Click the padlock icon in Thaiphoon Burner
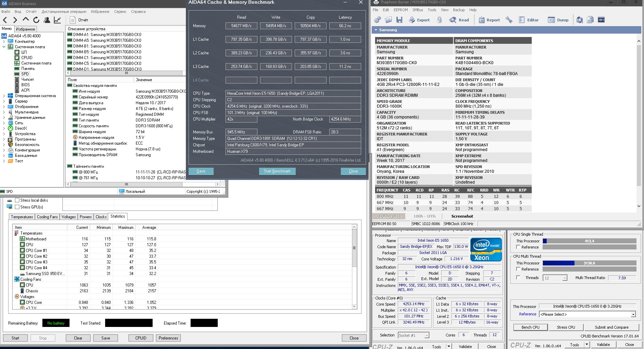The height and width of the screenshot is (349, 644). (440, 20)
